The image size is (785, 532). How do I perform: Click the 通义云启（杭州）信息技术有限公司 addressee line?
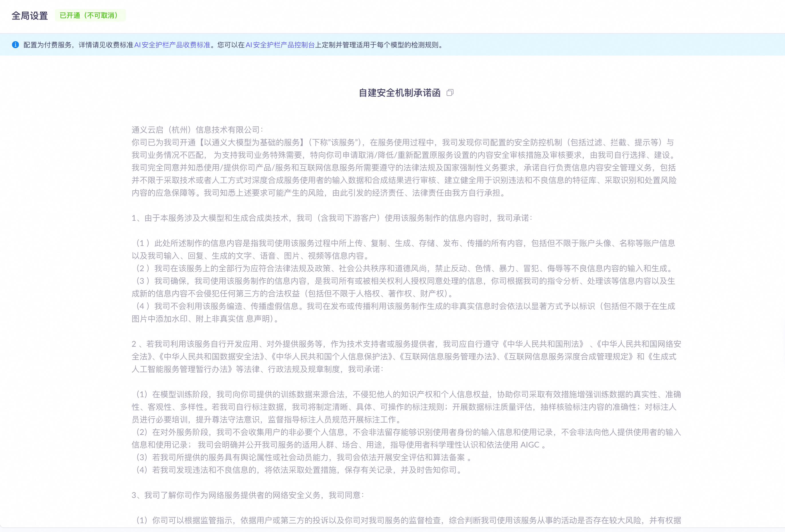(197, 130)
